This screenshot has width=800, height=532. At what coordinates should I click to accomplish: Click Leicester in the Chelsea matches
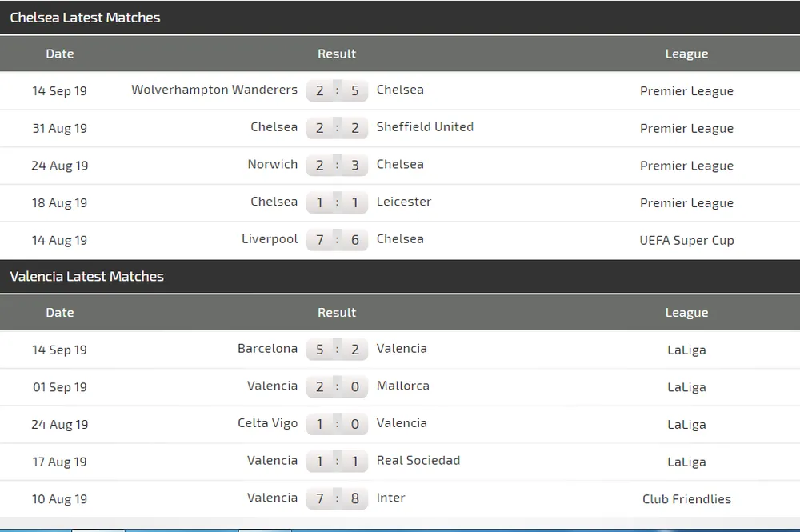tap(404, 202)
